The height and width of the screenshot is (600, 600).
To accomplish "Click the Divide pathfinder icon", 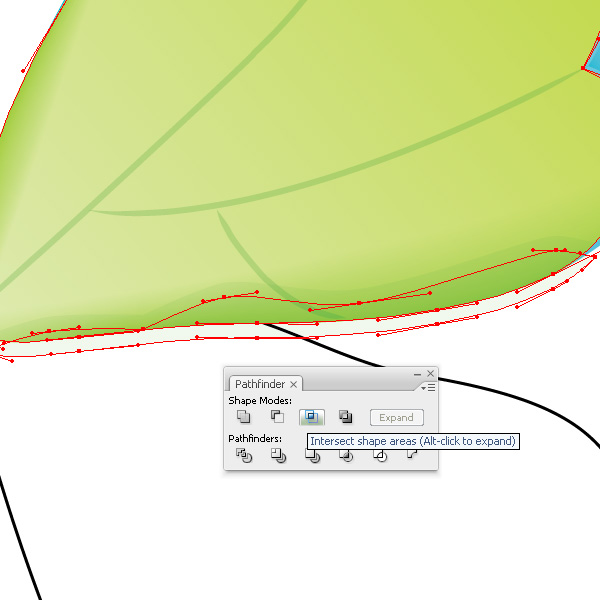I will click(244, 456).
